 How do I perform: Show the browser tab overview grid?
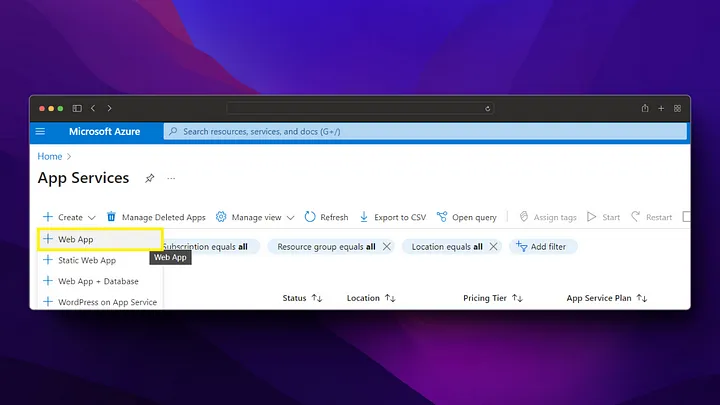point(677,108)
